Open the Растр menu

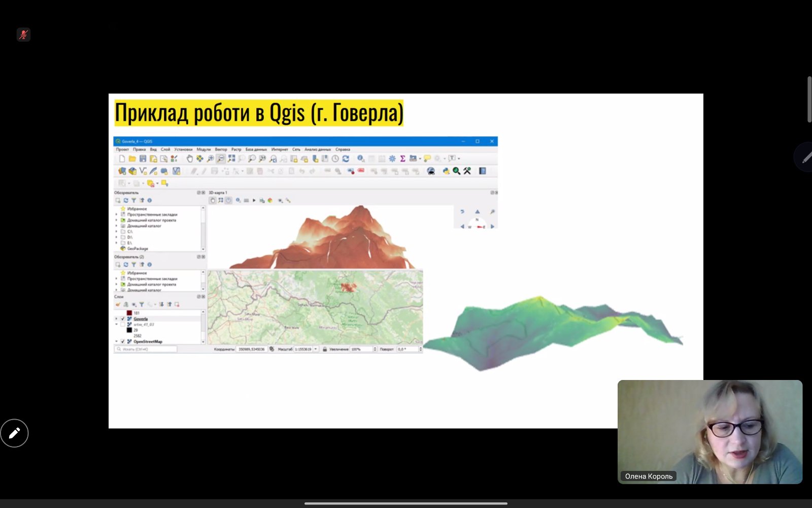[x=236, y=149]
